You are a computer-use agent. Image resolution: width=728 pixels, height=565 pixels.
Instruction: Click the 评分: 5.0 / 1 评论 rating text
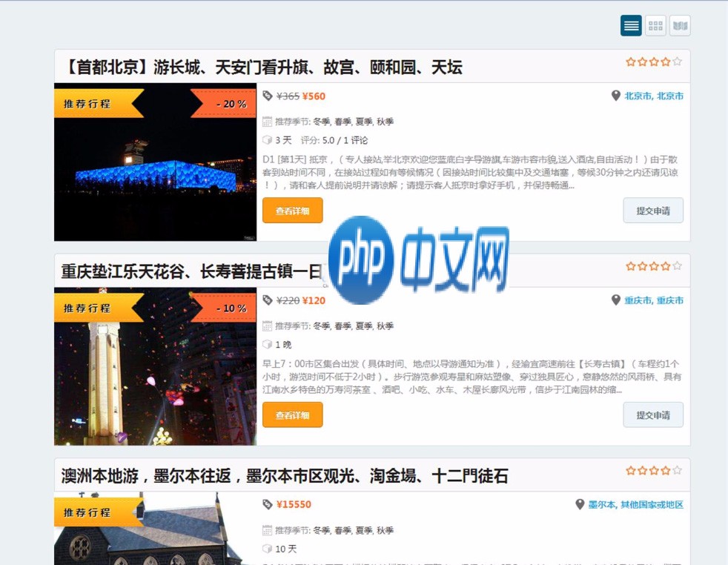click(334, 140)
